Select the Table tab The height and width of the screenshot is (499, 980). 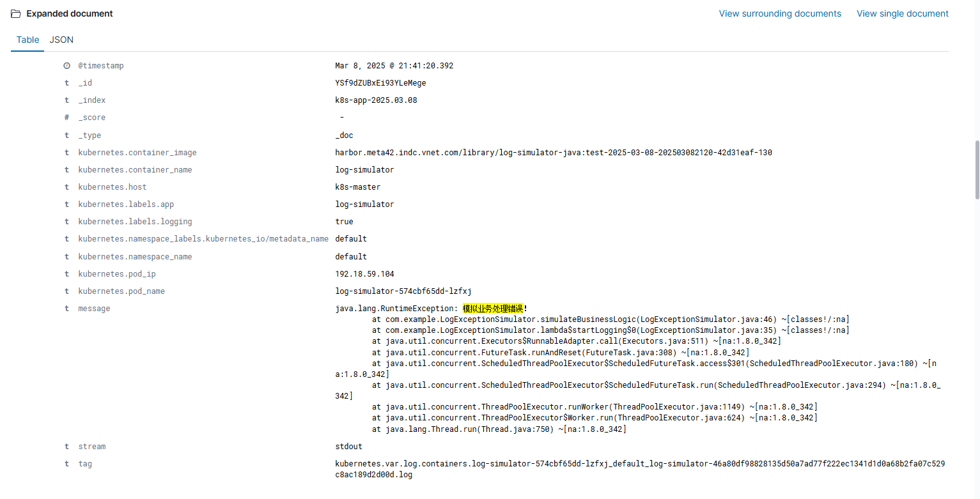pos(28,40)
